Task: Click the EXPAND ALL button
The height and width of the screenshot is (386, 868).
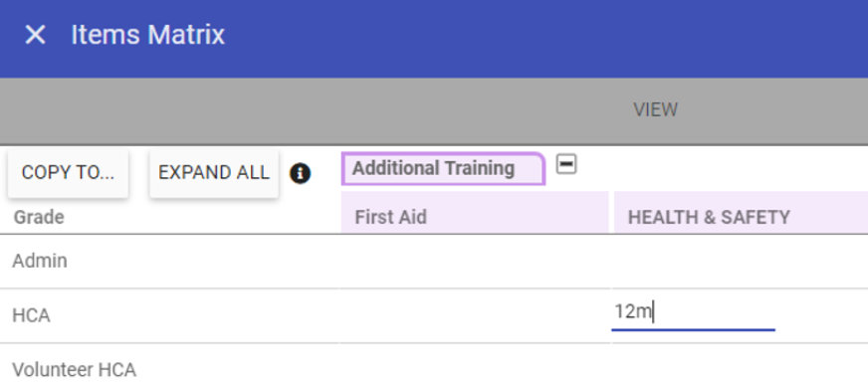Action: [x=214, y=173]
